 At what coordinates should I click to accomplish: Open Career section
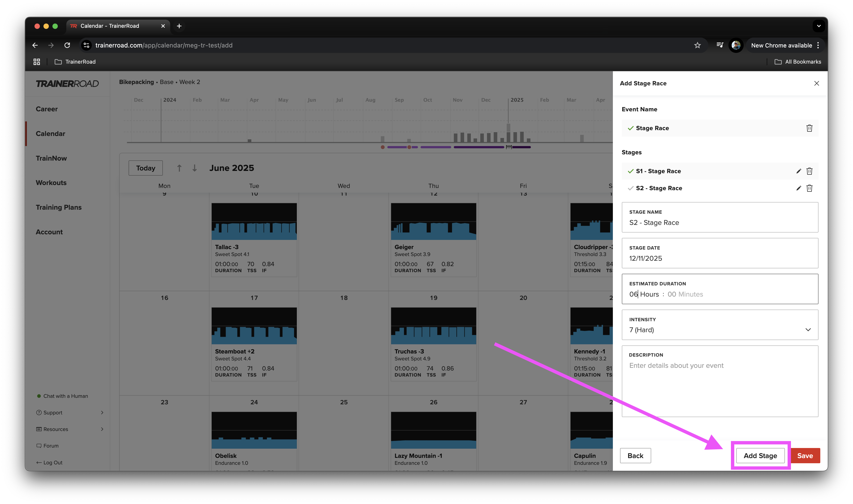click(47, 109)
